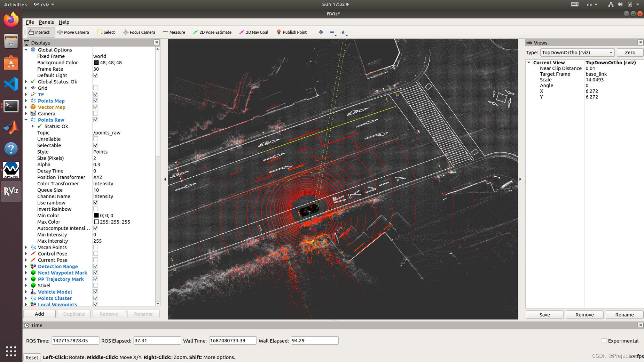
Task: Launch RViz from the Ubuntu dock
Action: [x=11, y=191]
